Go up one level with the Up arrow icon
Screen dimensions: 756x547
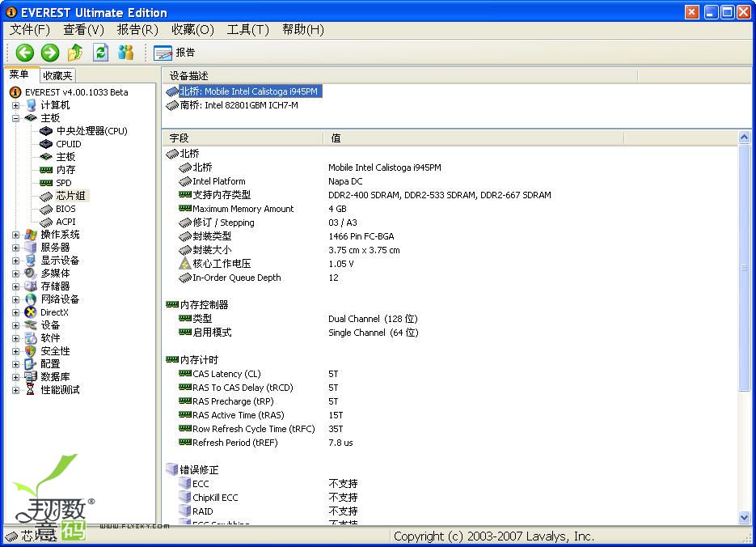point(74,53)
